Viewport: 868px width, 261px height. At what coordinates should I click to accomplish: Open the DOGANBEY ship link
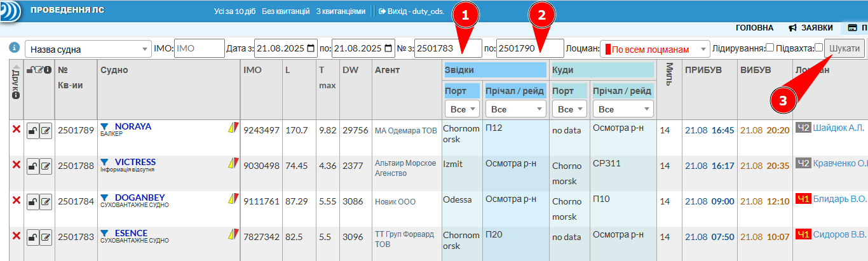pyautogui.click(x=140, y=197)
